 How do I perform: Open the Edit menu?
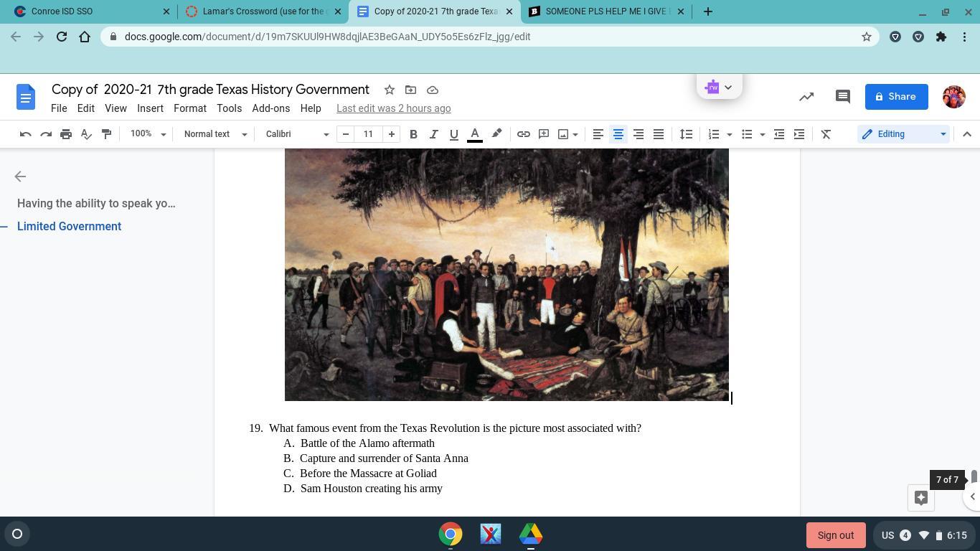click(x=86, y=108)
